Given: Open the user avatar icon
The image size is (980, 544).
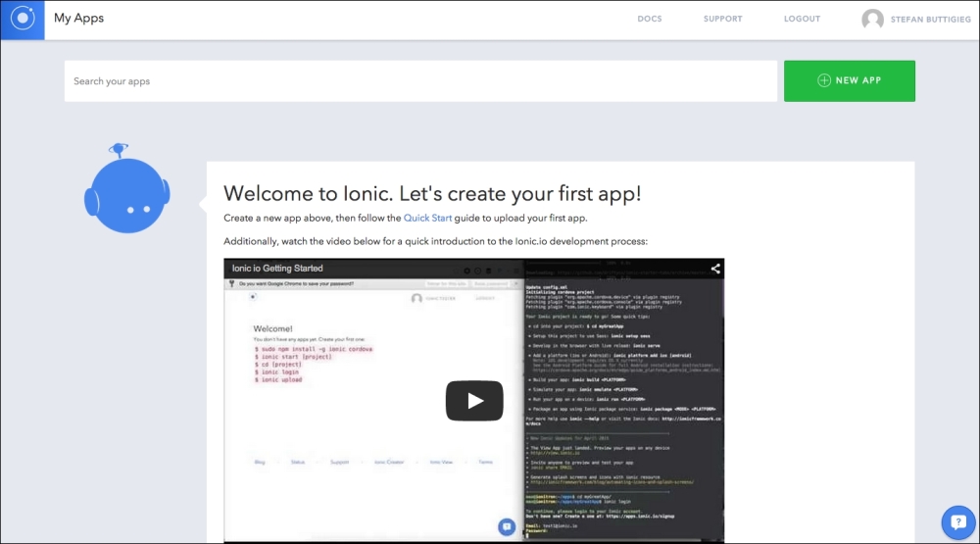Looking at the screenshot, I should point(872,20).
